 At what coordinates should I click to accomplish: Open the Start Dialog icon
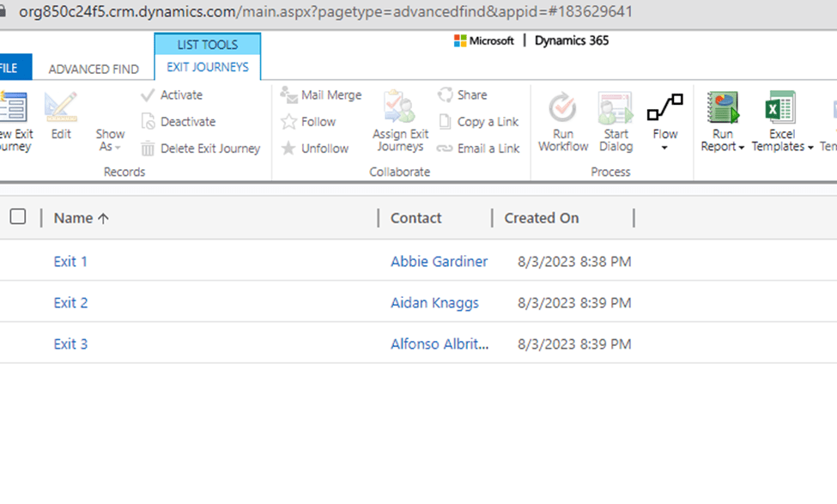[x=616, y=108]
